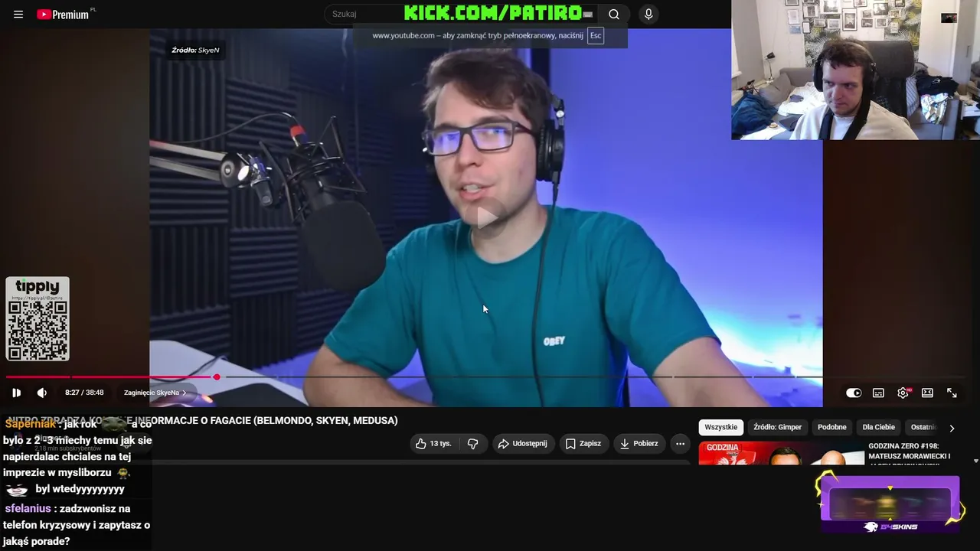Switch to theater mode using the player icon

point(927,393)
